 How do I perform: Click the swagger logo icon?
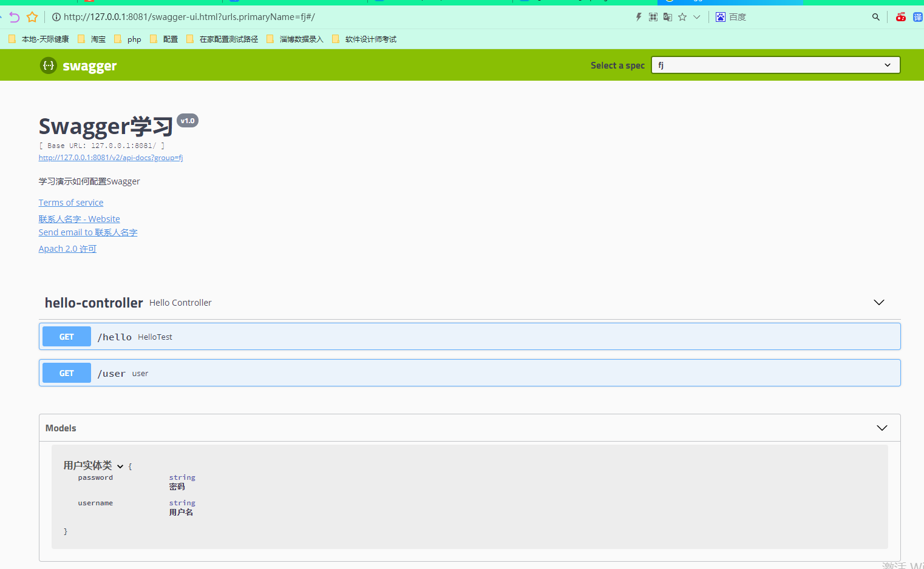pos(49,66)
